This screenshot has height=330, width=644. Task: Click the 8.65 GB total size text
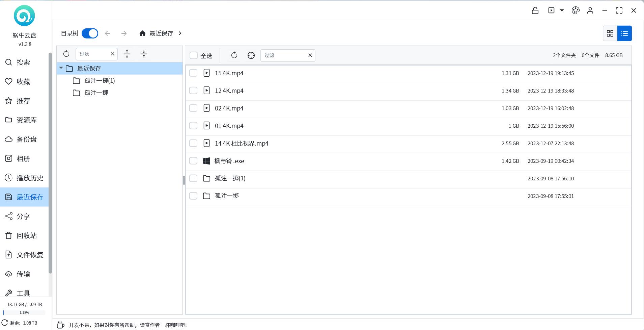point(614,55)
